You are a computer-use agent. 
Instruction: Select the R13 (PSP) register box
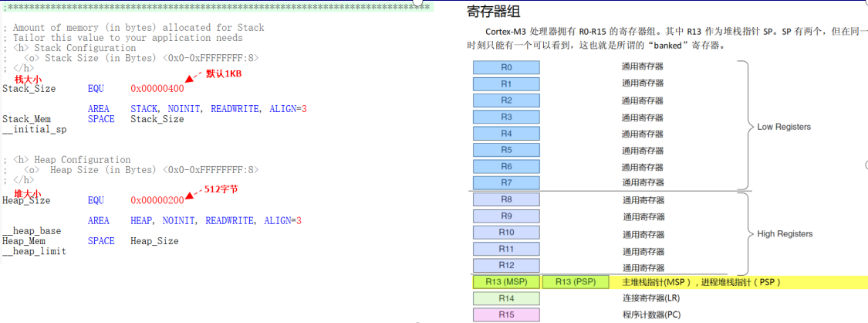[576, 281]
